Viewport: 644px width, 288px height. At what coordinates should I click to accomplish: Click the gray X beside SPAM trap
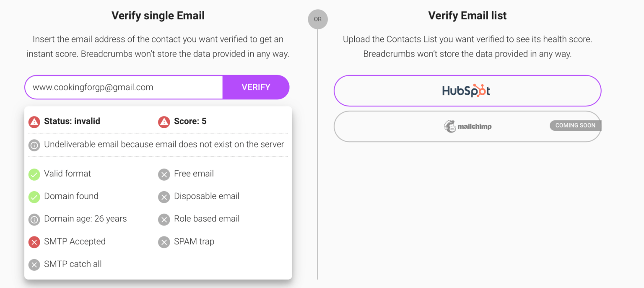164,242
